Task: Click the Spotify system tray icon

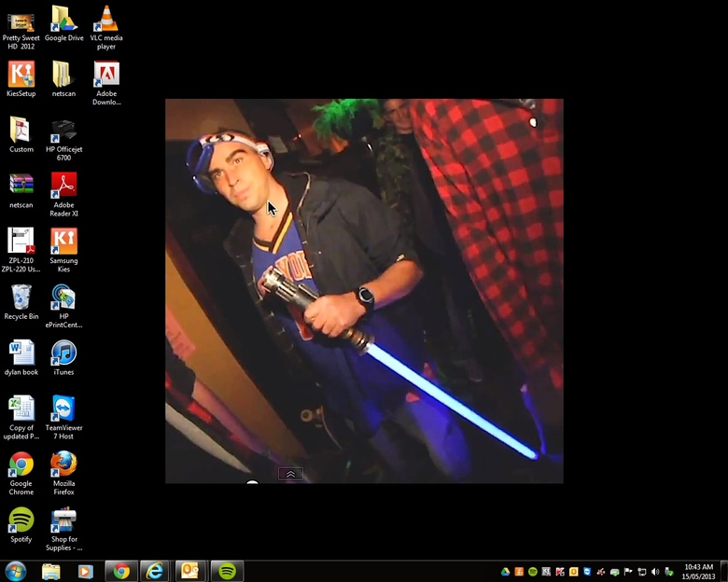Action: 533,572
